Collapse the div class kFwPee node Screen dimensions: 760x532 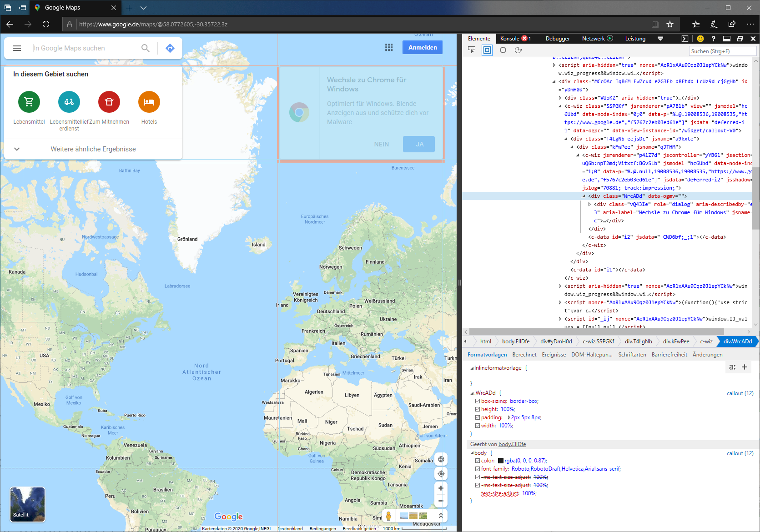[x=572, y=147]
